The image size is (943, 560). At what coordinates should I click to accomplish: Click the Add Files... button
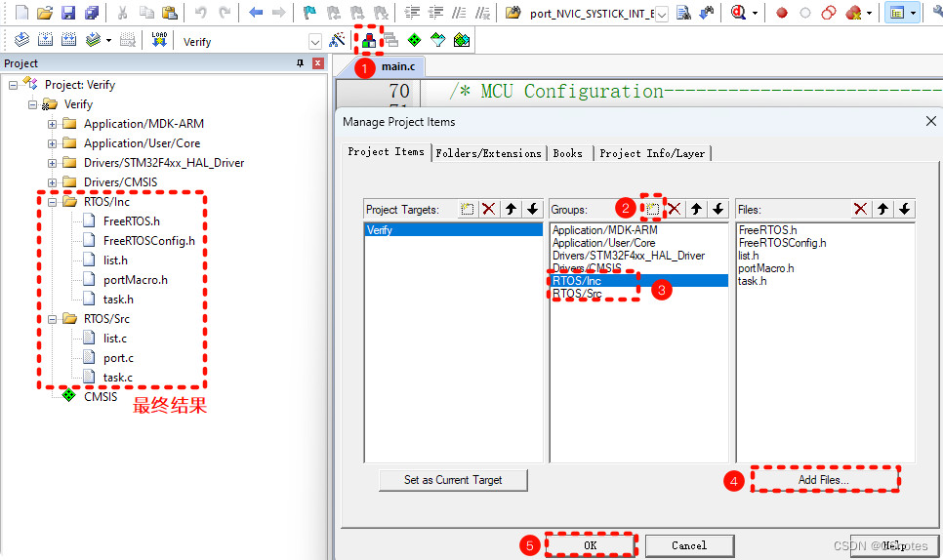pos(823,480)
